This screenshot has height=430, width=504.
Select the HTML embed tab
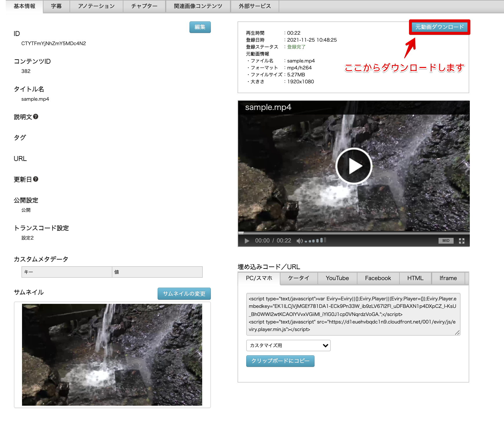(x=415, y=278)
